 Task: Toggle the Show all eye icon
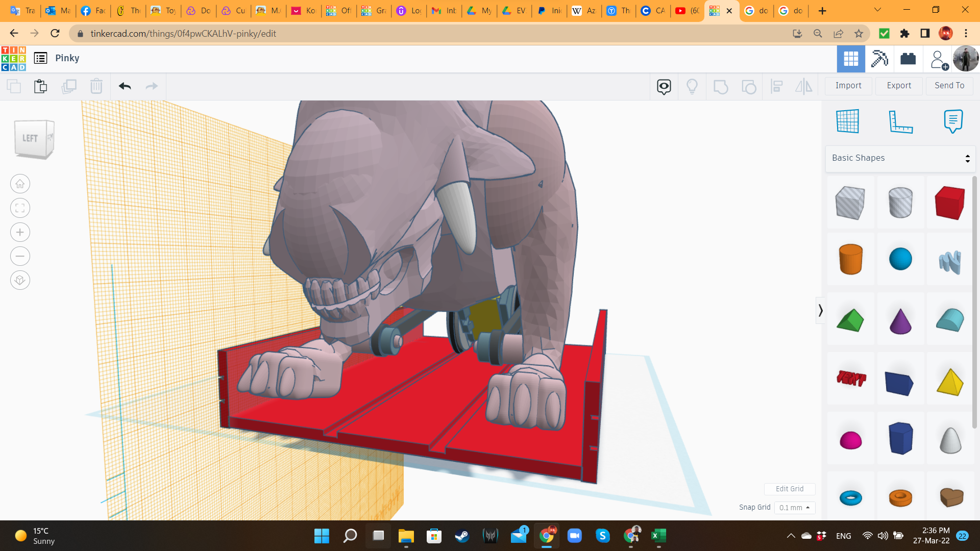664,87
